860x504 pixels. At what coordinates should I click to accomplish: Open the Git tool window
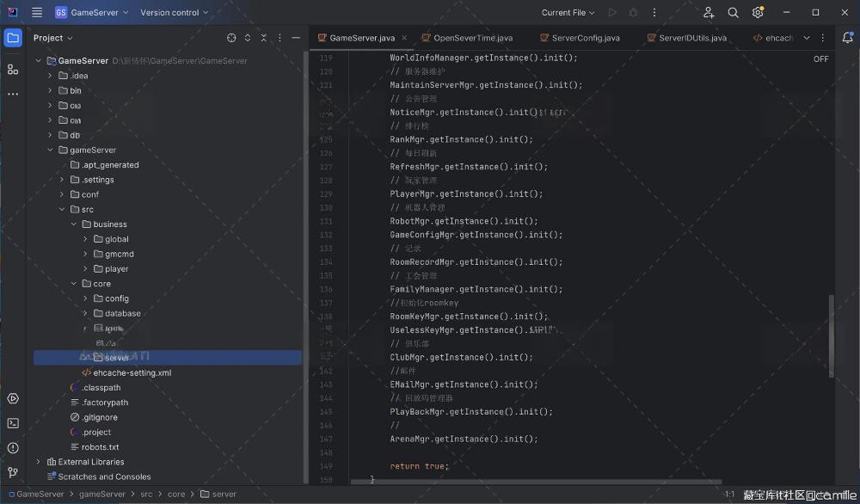point(13,472)
